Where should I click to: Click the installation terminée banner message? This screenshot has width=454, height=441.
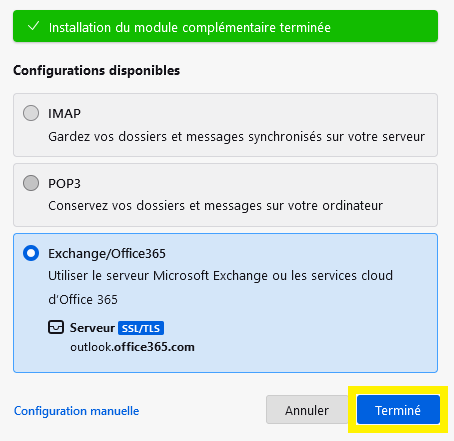[x=190, y=27]
